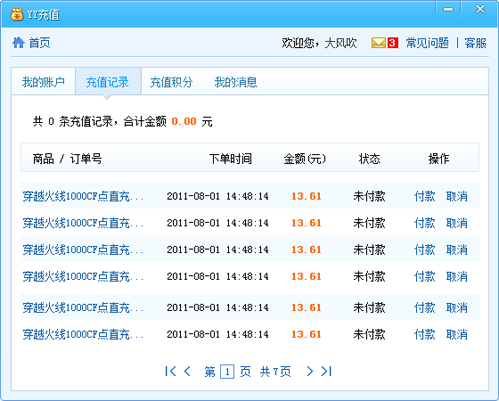Switch to 我的账户 tab
This screenshot has height=401, width=499.
point(43,82)
